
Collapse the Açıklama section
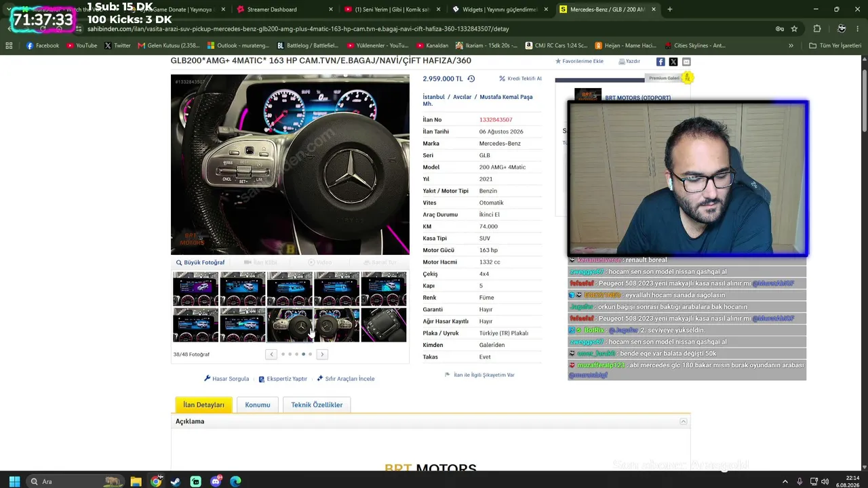683,422
